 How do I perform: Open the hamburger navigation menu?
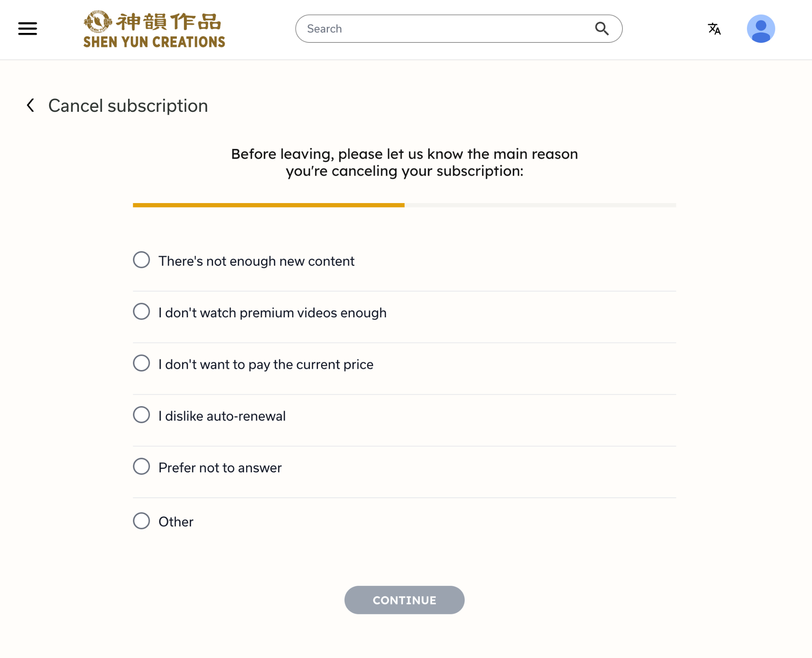pyautogui.click(x=27, y=29)
